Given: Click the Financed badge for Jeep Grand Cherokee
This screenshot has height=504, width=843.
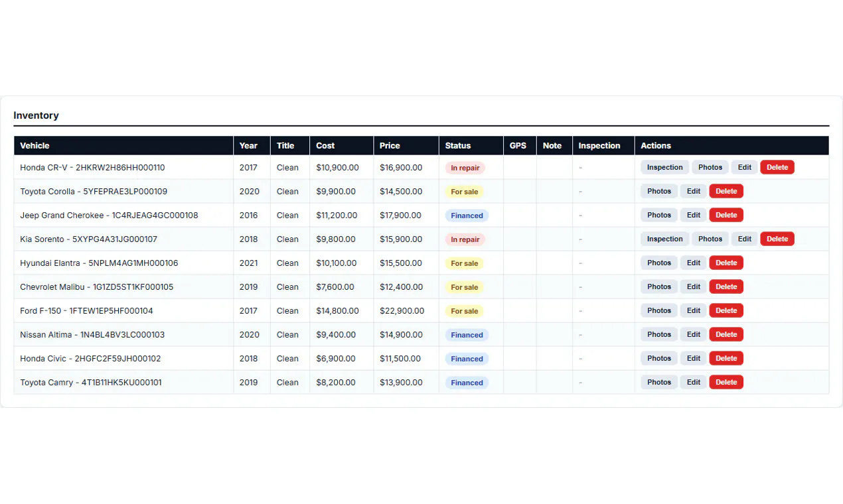Looking at the screenshot, I should click(467, 216).
